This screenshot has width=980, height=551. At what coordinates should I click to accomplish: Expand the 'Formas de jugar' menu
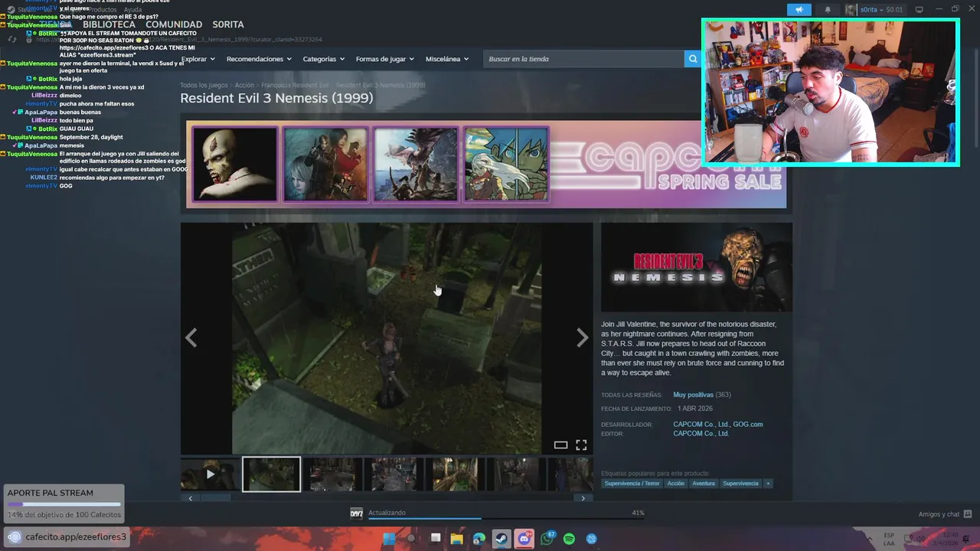click(x=384, y=59)
